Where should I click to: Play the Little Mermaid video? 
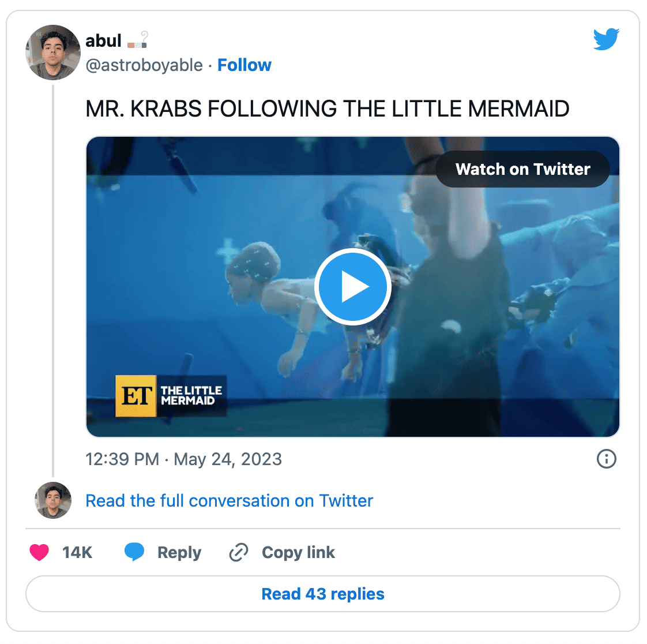[x=353, y=286]
